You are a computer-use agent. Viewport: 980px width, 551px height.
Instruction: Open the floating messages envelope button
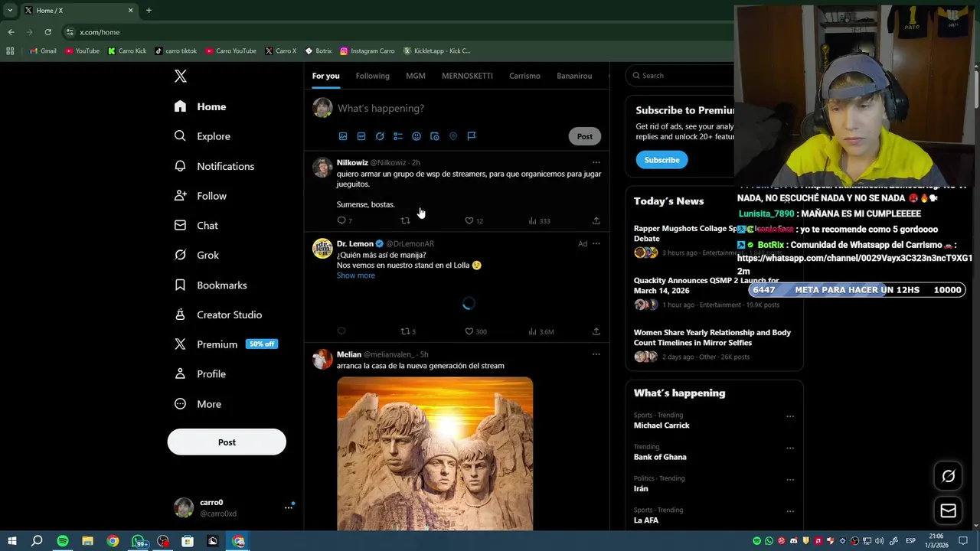pyautogui.click(x=948, y=510)
